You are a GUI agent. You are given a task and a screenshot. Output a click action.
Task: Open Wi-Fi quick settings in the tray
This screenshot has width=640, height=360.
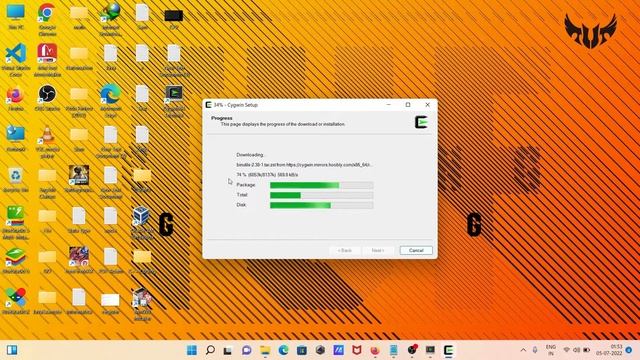(567, 350)
